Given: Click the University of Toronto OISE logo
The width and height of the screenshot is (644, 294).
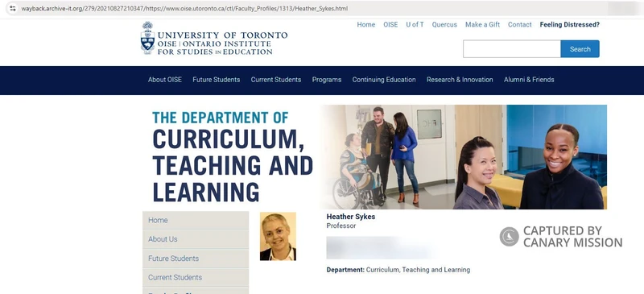Looking at the screenshot, I should pos(213,38).
